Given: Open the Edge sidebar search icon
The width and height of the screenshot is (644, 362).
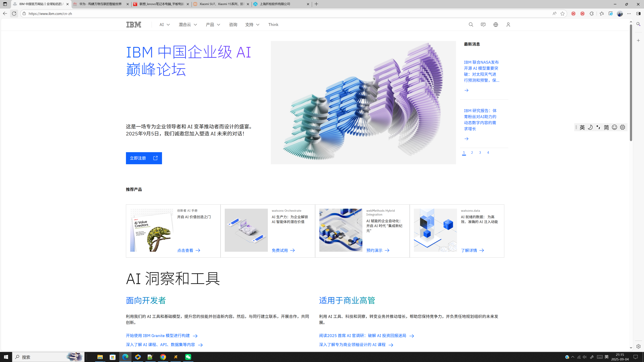Looking at the screenshot, I should point(638,24).
